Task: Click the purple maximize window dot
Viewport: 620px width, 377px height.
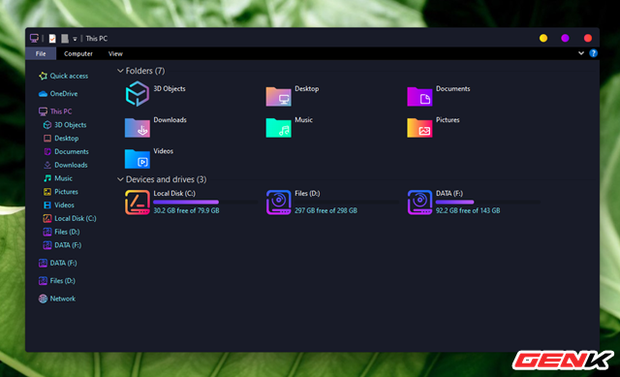Action: click(x=565, y=38)
